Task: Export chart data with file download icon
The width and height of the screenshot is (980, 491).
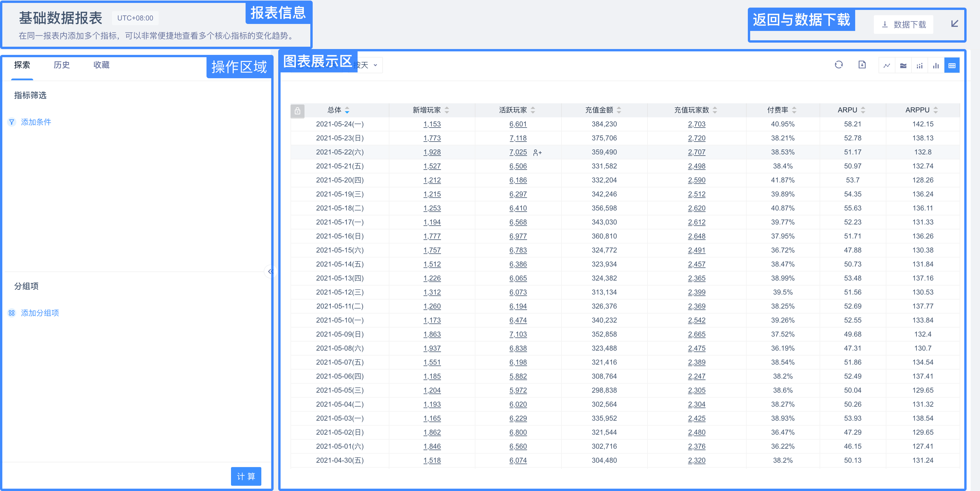Action: [x=862, y=65]
